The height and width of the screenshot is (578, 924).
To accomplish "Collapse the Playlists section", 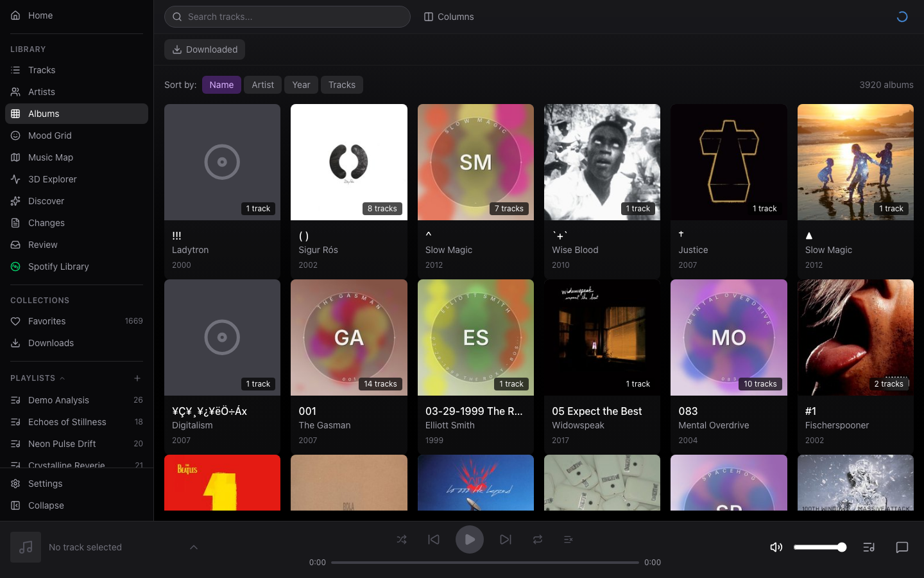I will click(x=62, y=378).
